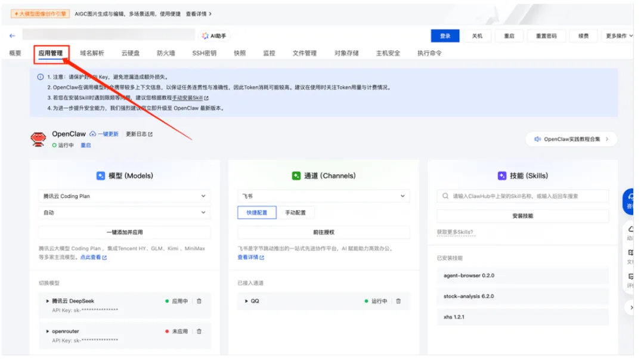Click the speaker icon on tutorial banner
This screenshot has width=644, height=359.
(x=537, y=139)
